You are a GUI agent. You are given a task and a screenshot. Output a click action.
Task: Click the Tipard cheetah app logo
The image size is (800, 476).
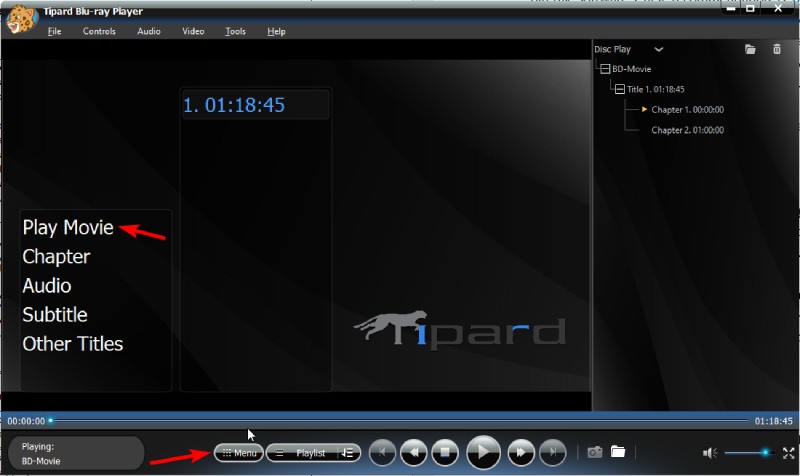[x=21, y=19]
